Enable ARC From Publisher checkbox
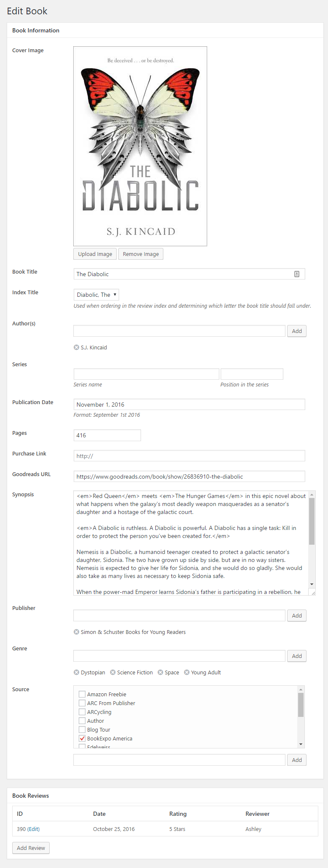The image size is (328, 868). (x=82, y=703)
